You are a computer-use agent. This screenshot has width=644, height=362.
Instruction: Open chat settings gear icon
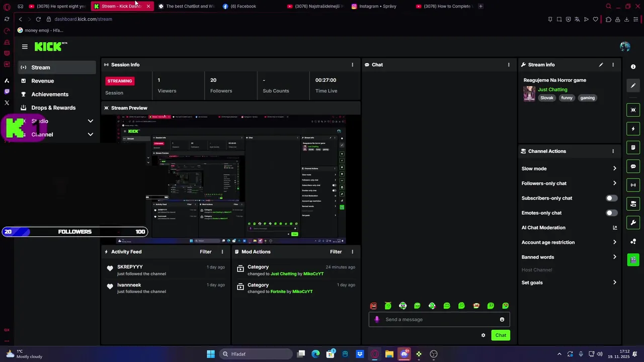tap(483, 335)
